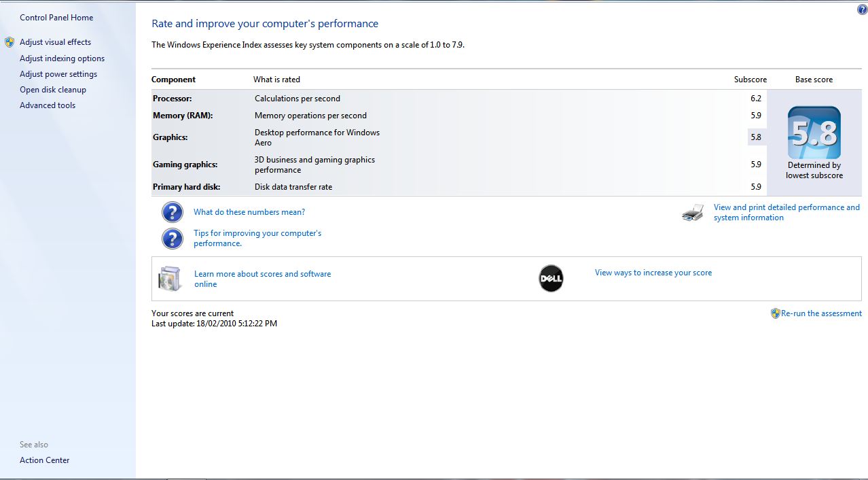Click the shield icon next to Re-run the assessment
This screenshot has height=480, width=868.
point(775,313)
